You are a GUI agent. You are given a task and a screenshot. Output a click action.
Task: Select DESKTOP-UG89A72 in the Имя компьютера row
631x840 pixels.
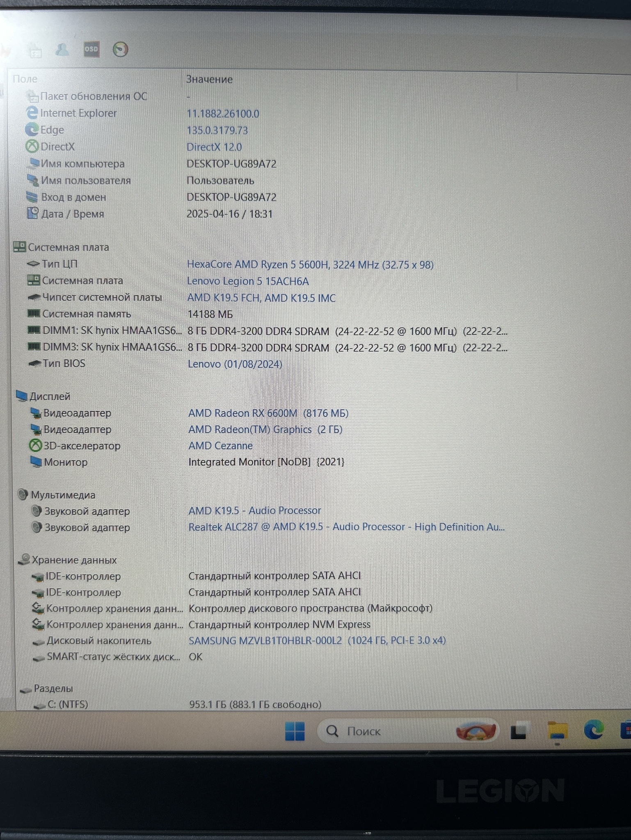[x=231, y=164]
